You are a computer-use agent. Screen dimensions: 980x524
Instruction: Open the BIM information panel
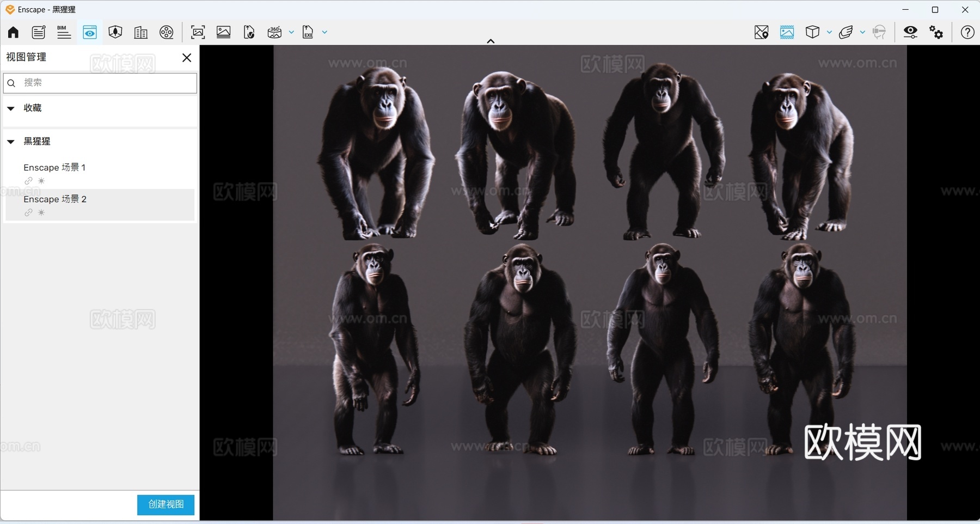64,33
